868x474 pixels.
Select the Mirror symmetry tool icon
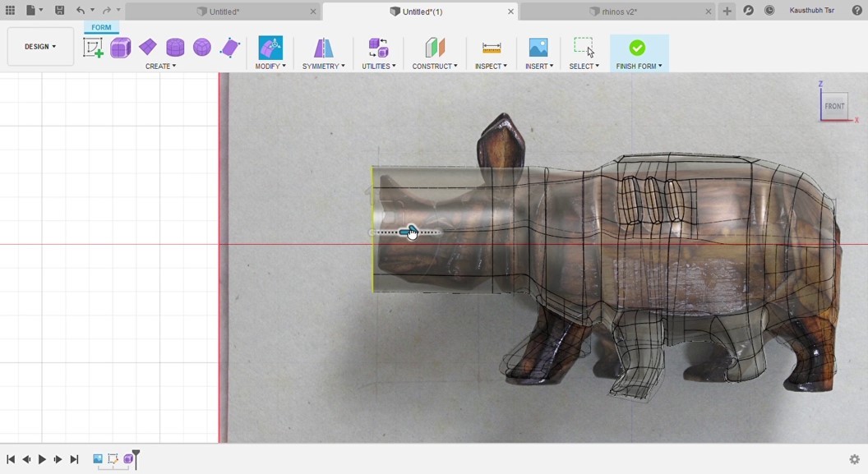pyautogui.click(x=323, y=48)
